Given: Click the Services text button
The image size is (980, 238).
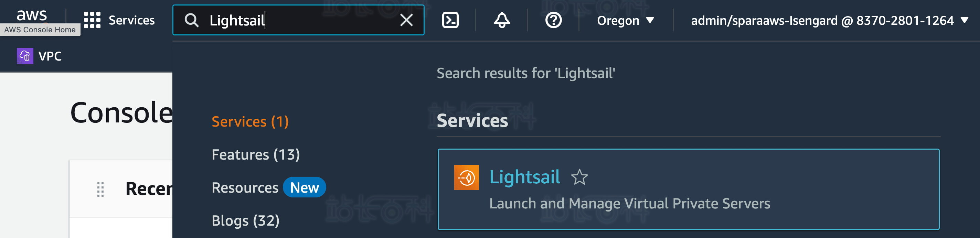Looking at the screenshot, I should click(x=132, y=20).
